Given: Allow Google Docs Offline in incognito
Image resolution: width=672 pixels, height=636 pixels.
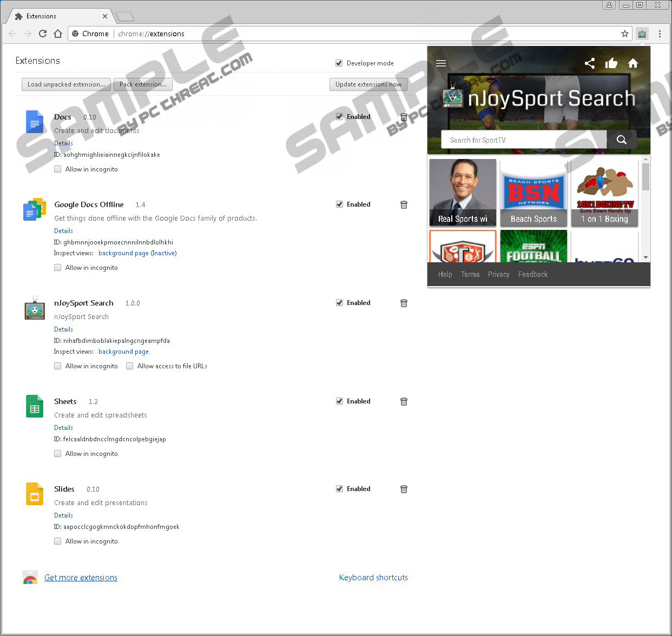Looking at the screenshot, I should tap(58, 268).
